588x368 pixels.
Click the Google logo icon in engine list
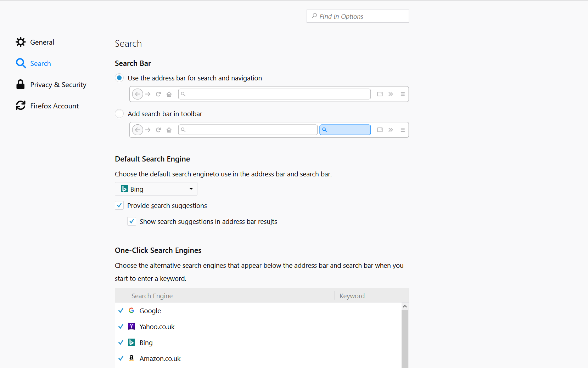tap(131, 310)
